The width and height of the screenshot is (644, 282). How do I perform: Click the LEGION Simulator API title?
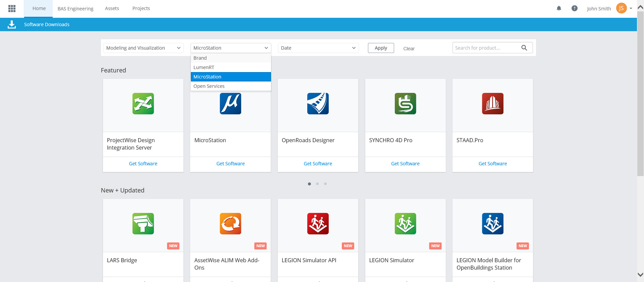[309, 260]
